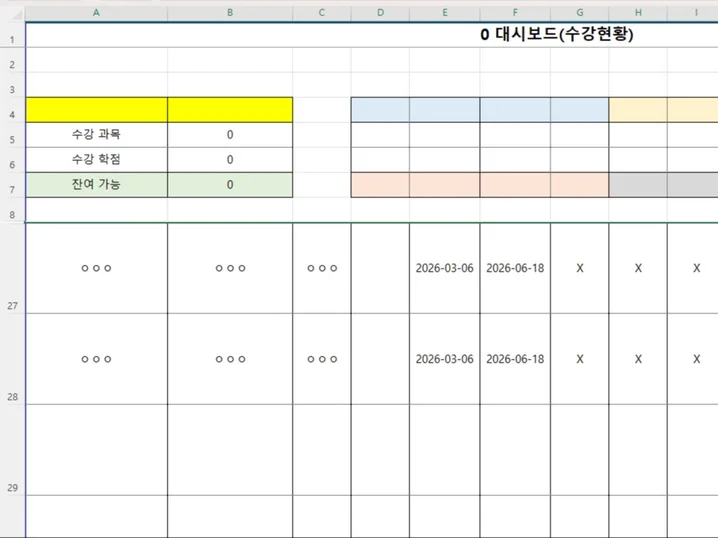718x538 pixels.
Task: Select the value 0 beside 잔여 가능
Action: 230,185
